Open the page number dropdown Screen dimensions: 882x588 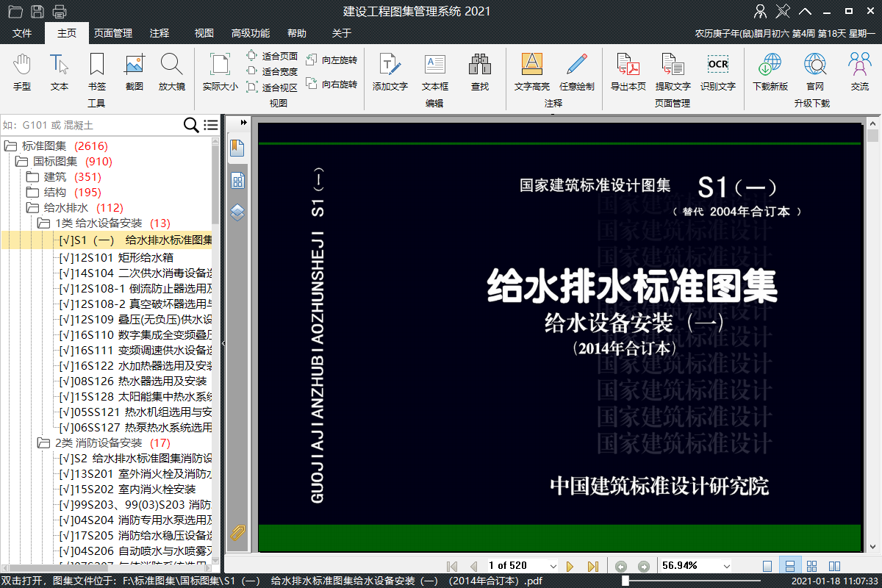[x=553, y=566]
